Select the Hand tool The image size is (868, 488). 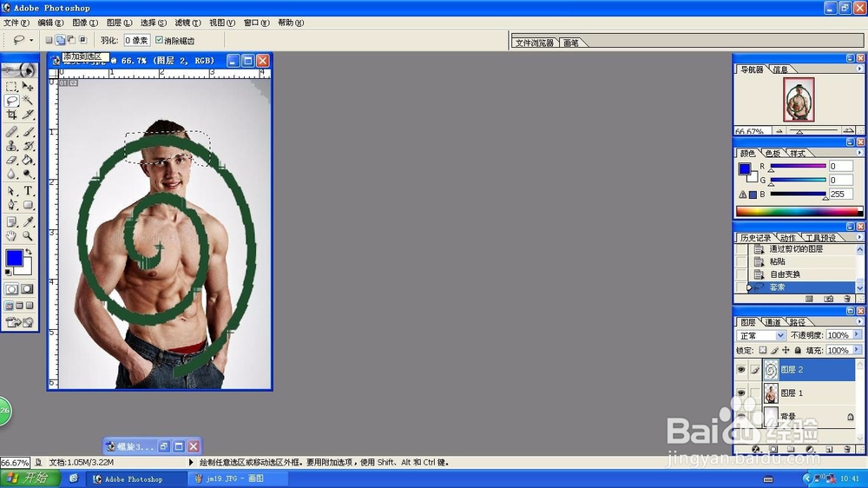11,236
